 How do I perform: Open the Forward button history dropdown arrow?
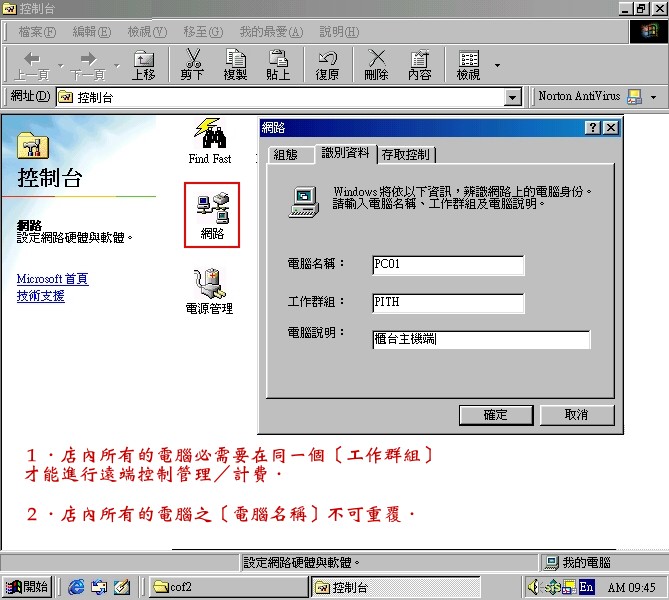click(x=116, y=66)
